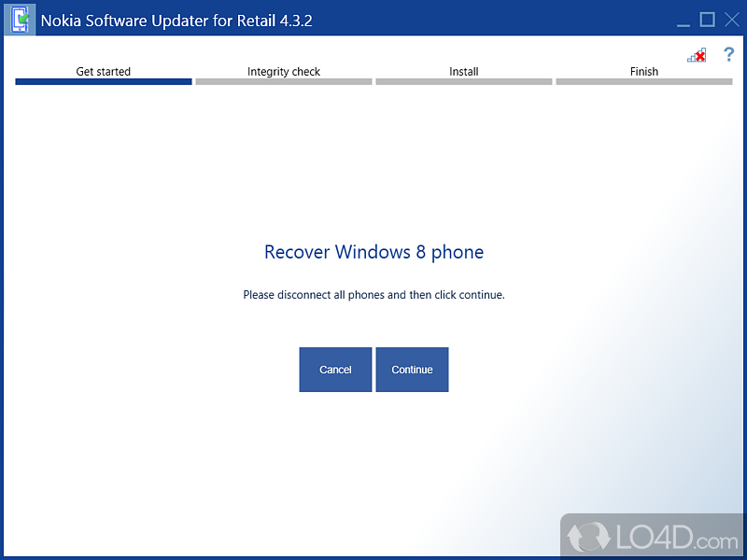
Task: Click the 'Recover Windows 8 phone' heading
Action: pos(374,252)
